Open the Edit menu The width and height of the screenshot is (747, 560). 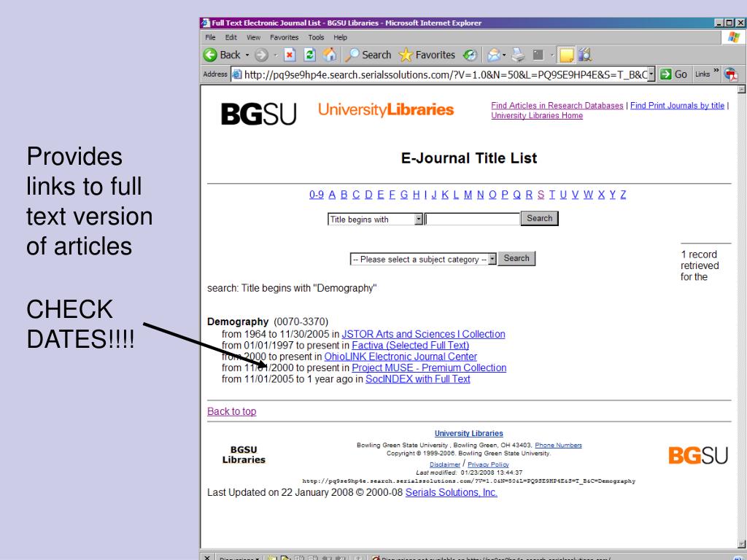pyautogui.click(x=231, y=38)
